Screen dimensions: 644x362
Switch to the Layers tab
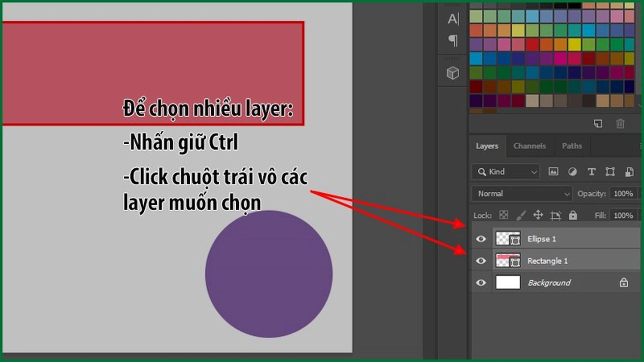coord(487,146)
